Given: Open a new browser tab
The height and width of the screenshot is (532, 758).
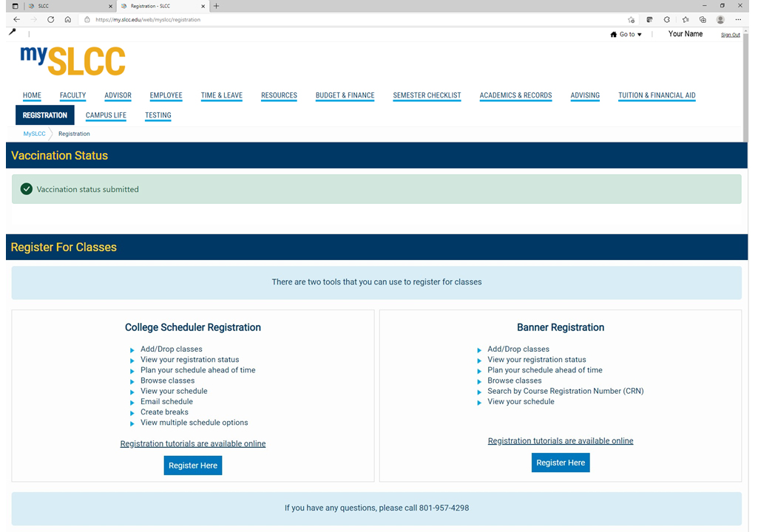Looking at the screenshot, I should pos(216,6).
